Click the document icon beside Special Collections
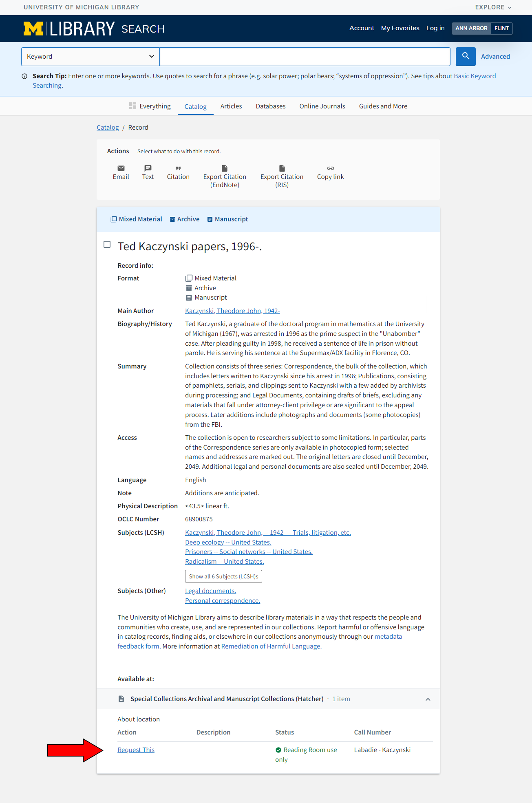Screen dimensions: 532x803 tap(121, 699)
